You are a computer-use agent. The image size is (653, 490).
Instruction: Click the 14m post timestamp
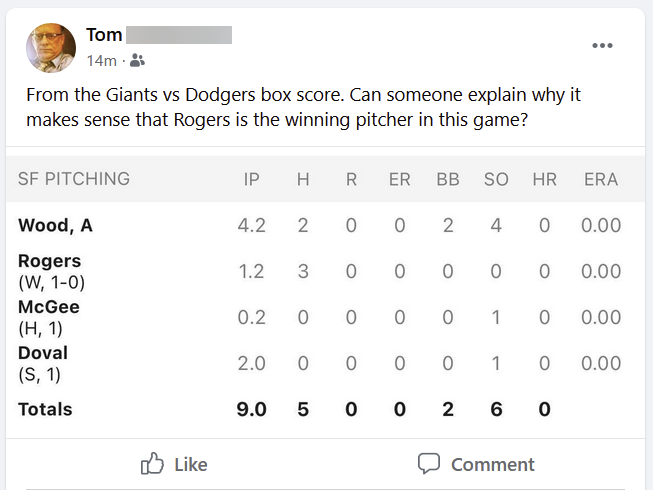(x=101, y=61)
